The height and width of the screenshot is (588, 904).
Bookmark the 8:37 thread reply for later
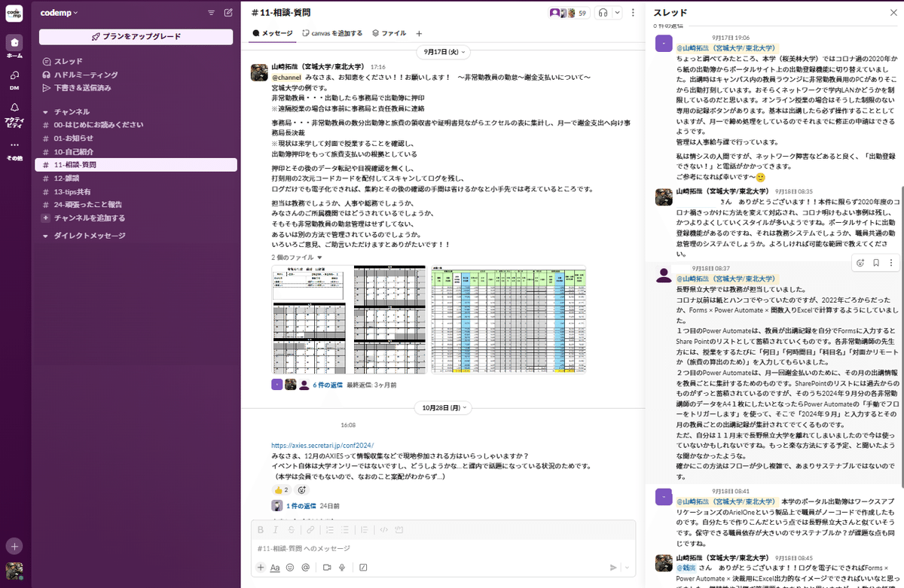click(875, 263)
